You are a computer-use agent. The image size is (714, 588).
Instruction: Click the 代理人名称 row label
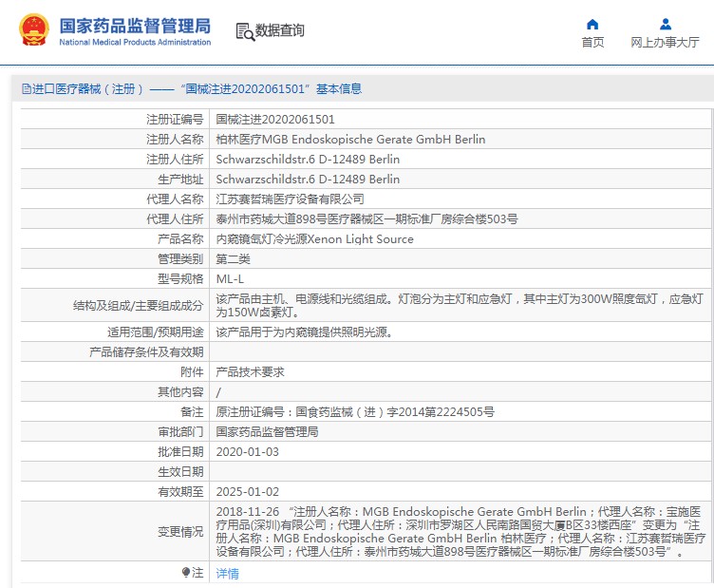click(175, 199)
